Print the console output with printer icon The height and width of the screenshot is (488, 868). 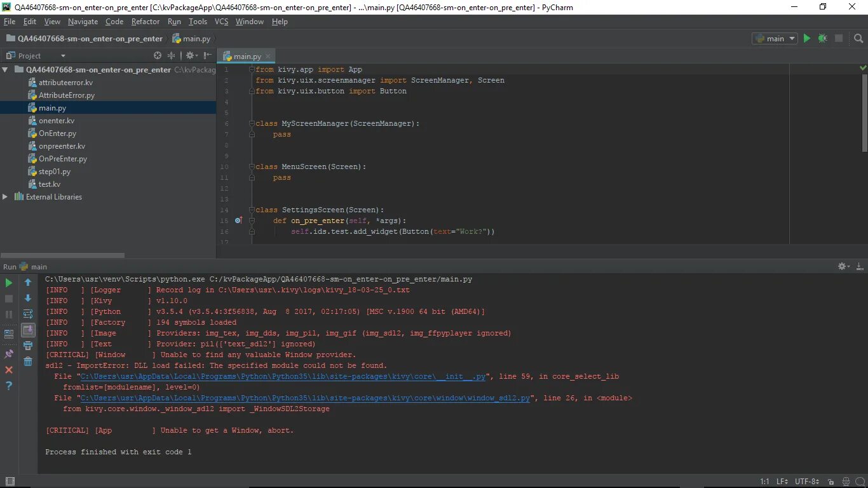pos(28,346)
